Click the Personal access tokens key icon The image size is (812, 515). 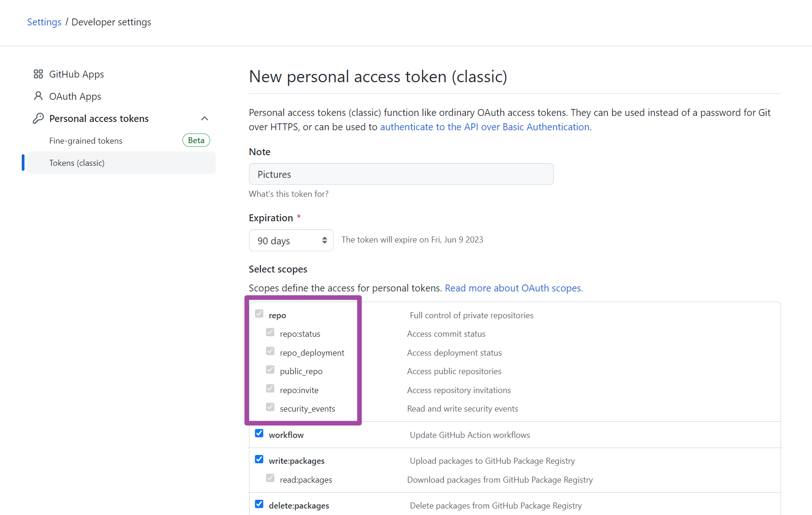point(38,119)
